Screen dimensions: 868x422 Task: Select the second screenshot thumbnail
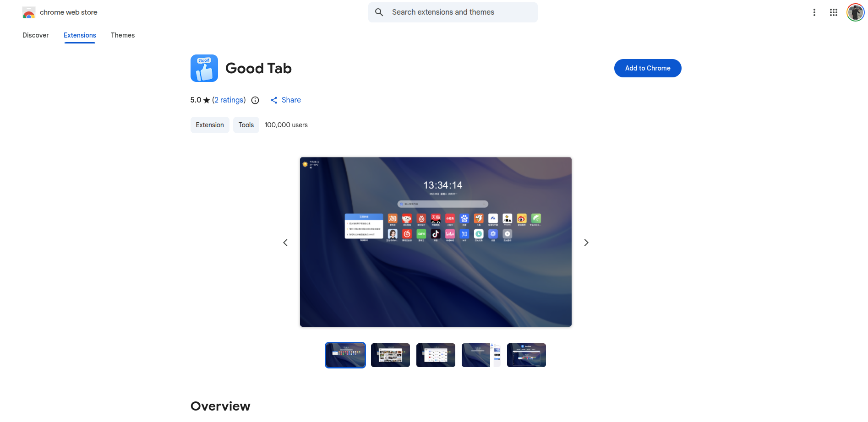point(390,355)
